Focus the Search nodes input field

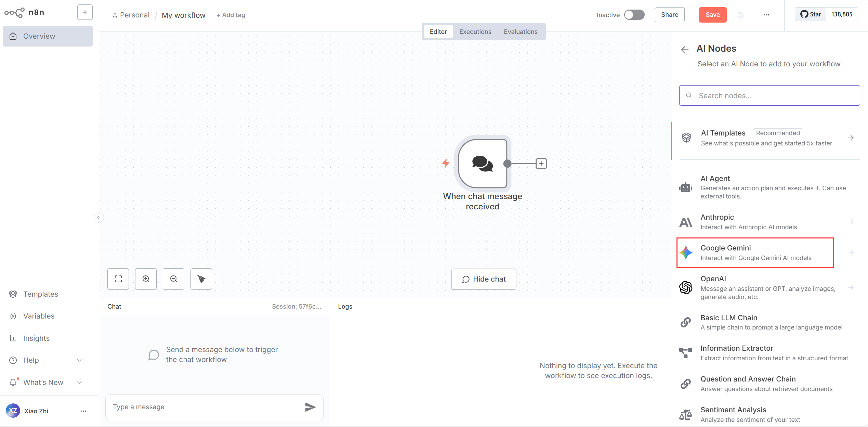pyautogui.click(x=769, y=95)
